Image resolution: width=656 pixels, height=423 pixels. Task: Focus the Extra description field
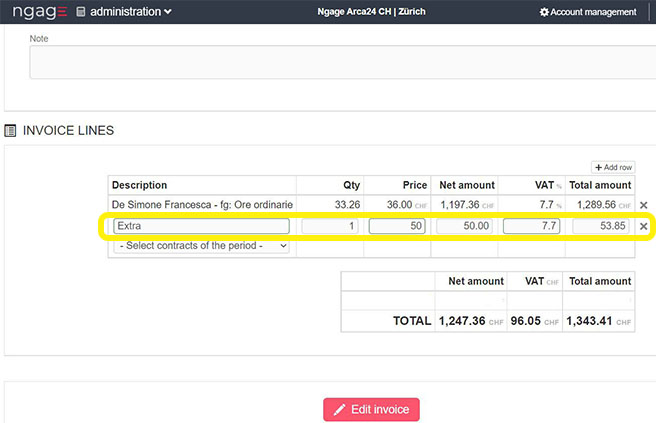point(201,227)
